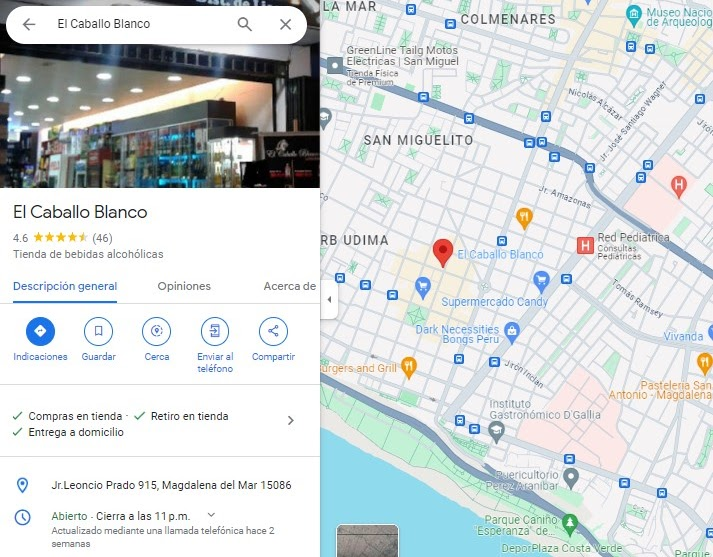Viewport: 713px width, 557px height.
Task: Save place with Guardar icon
Action: pos(98,331)
